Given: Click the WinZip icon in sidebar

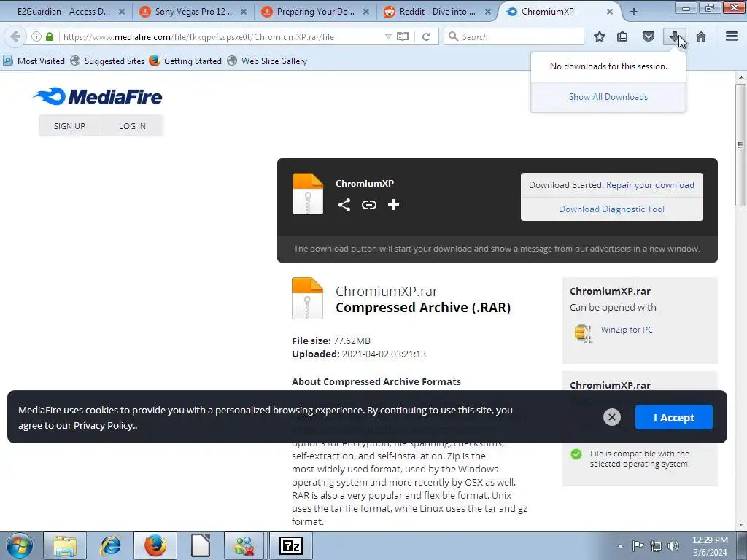Looking at the screenshot, I should 584,333.
